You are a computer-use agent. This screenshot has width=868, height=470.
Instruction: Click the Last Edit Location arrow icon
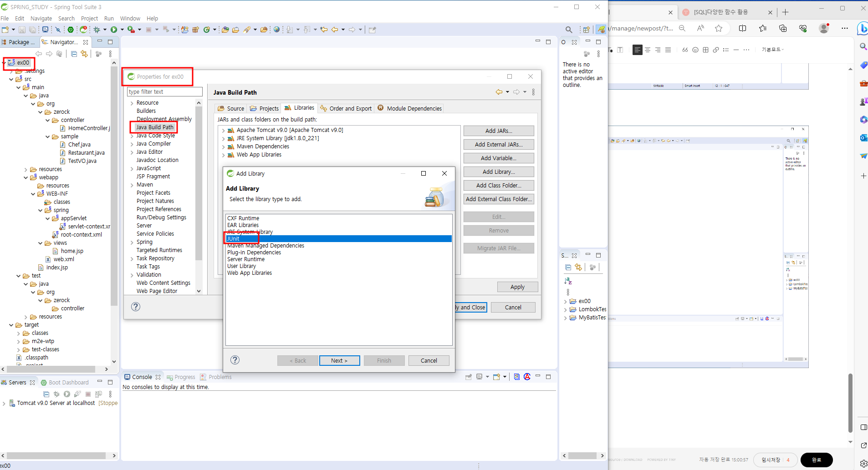[x=324, y=30]
